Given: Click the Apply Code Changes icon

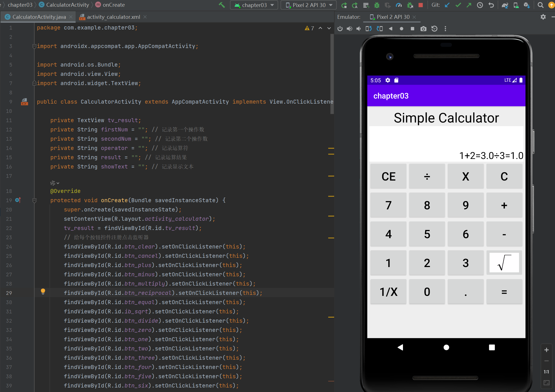Looking at the screenshot, I should pos(366,5).
